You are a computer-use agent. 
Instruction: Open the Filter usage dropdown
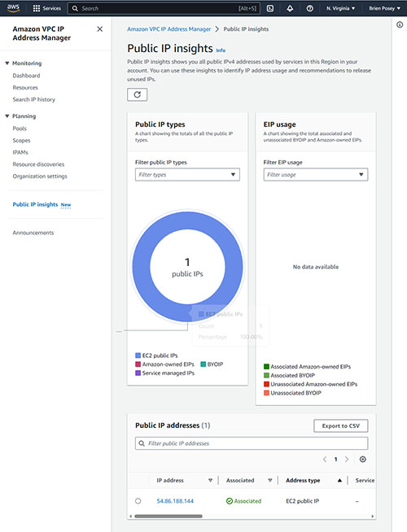click(x=316, y=175)
